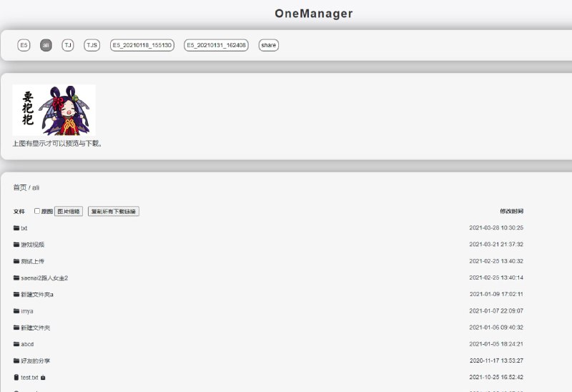572x392 pixels.
Task: Click the folder icon beside 新建文件夹a
Action: coord(16,294)
